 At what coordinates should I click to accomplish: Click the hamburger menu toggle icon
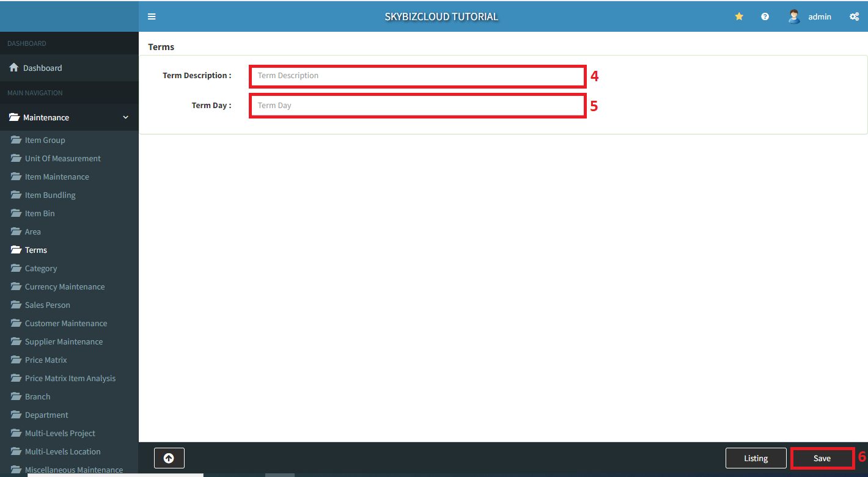(152, 16)
